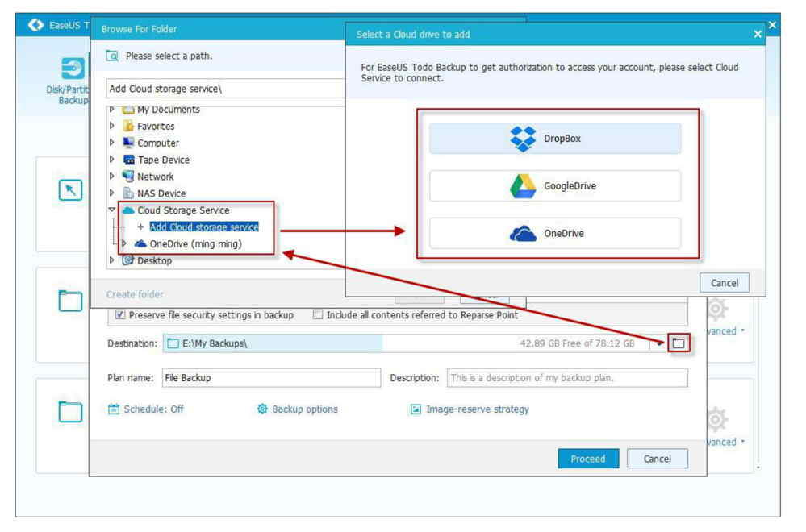Cancel the File Backup dialog

click(x=657, y=459)
